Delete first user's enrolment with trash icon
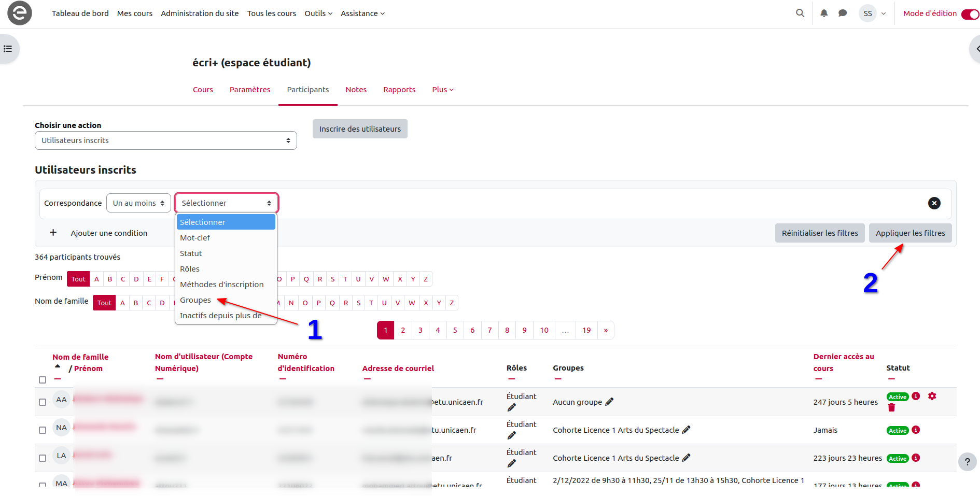The width and height of the screenshot is (980, 496). [891, 408]
